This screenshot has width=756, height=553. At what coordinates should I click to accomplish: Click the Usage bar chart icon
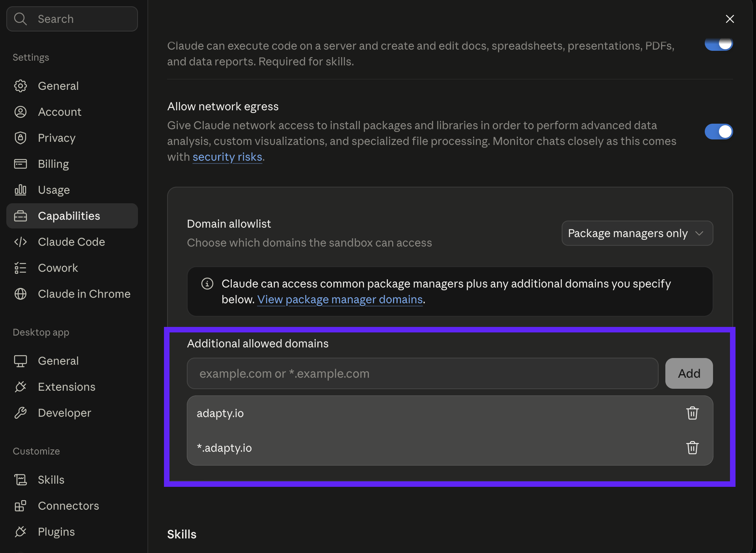[20, 190]
